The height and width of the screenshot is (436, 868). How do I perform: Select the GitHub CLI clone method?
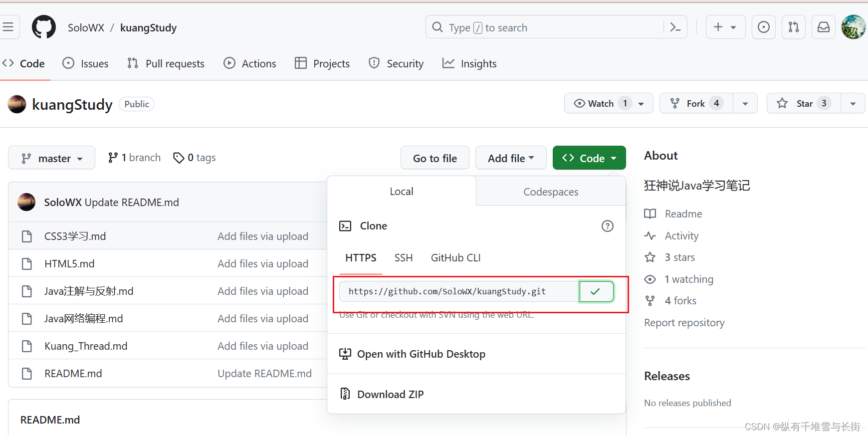(x=456, y=258)
